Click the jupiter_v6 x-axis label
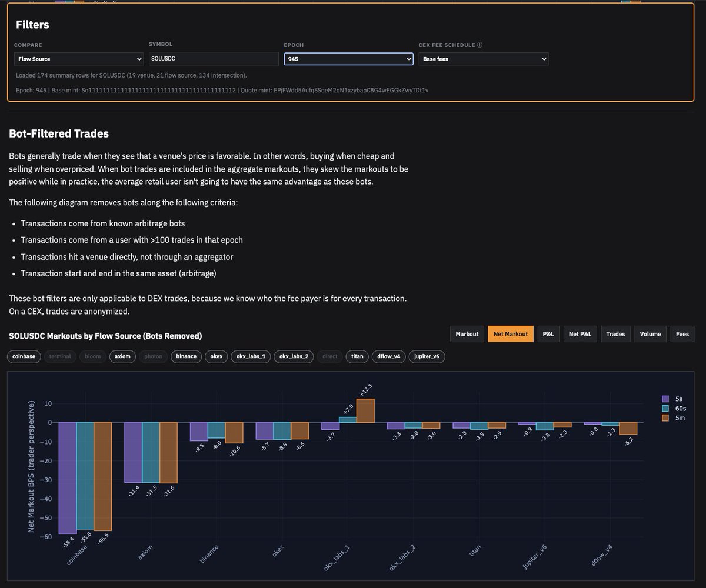The image size is (706, 588). point(535,556)
